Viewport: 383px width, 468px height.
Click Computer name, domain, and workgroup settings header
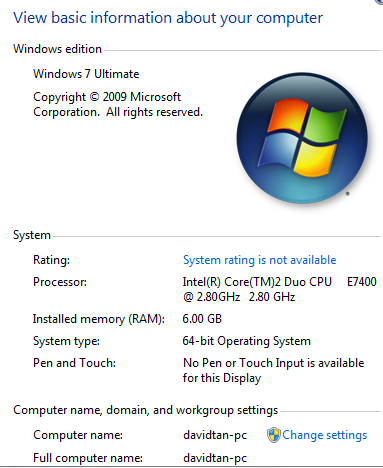tap(145, 410)
